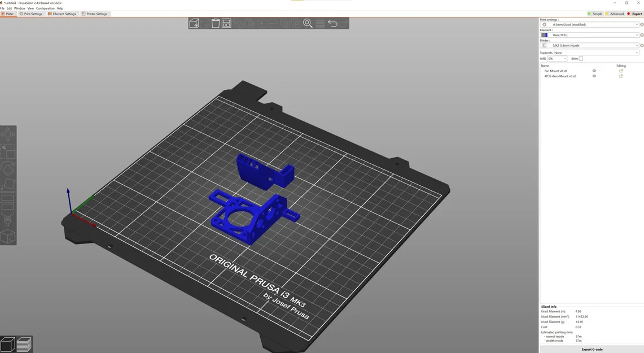Viewport: 644px width, 353px height.
Task: Click the Remove instance minus icon
Action: (x=272, y=23)
